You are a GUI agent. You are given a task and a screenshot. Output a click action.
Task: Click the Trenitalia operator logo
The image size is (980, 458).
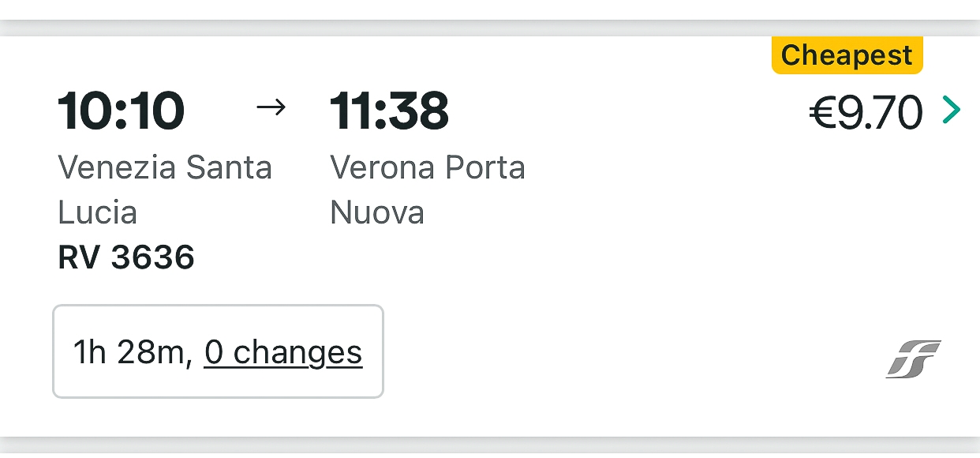914,359
